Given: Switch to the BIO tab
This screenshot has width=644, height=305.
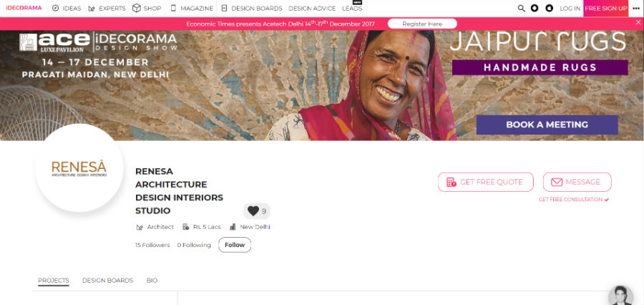Looking at the screenshot, I should point(152,281).
